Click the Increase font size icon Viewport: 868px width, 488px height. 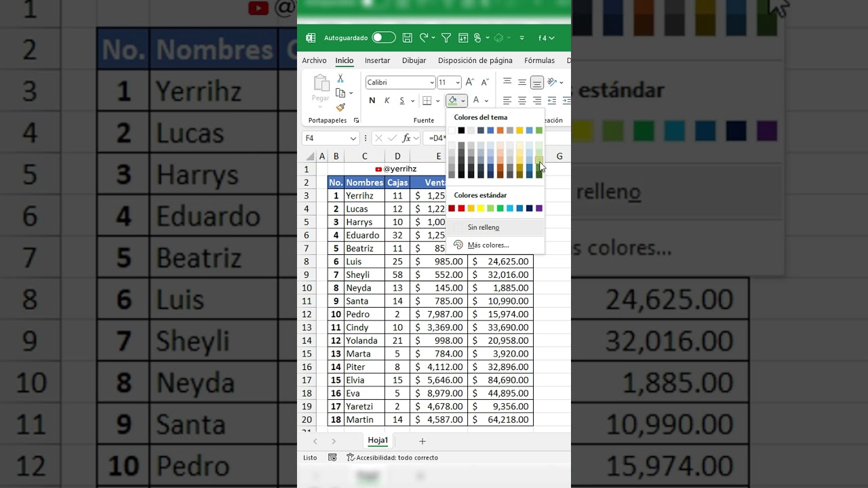pyautogui.click(x=470, y=82)
